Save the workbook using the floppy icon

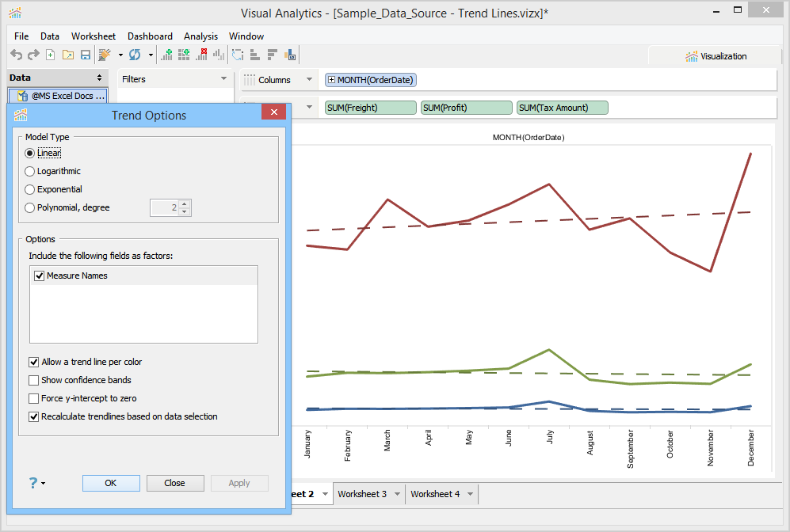[x=86, y=55]
